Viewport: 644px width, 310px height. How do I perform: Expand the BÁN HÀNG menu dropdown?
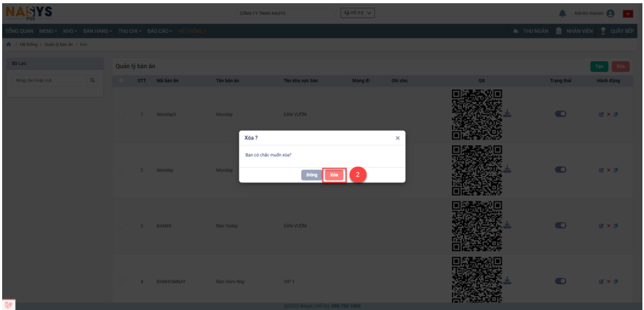[x=97, y=31]
